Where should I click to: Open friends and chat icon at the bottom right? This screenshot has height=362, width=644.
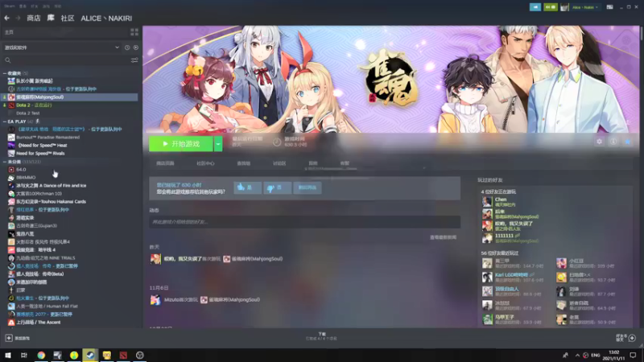point(632,338)
